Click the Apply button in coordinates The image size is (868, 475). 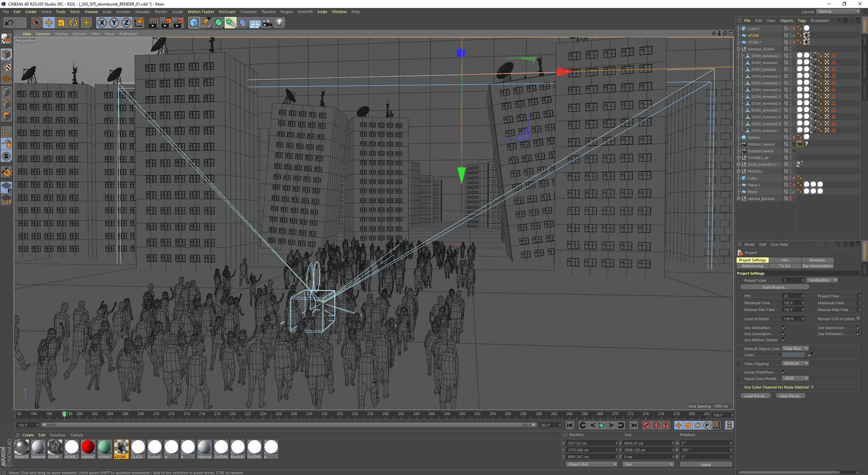(705, 464)
